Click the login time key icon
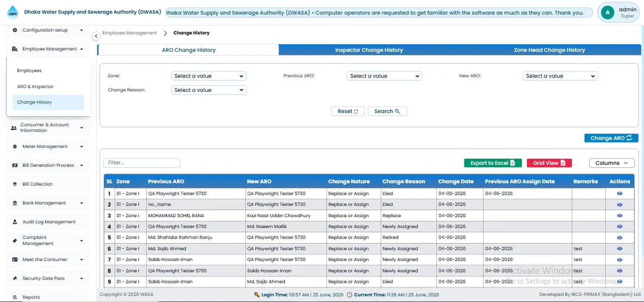This screenshot has width=644, height=302. click(x=257, y=295)
